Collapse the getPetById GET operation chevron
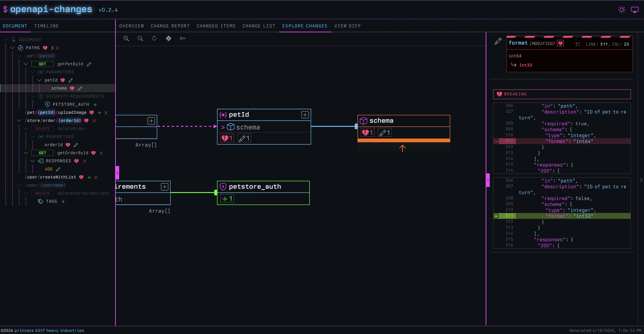 (26, 64)
